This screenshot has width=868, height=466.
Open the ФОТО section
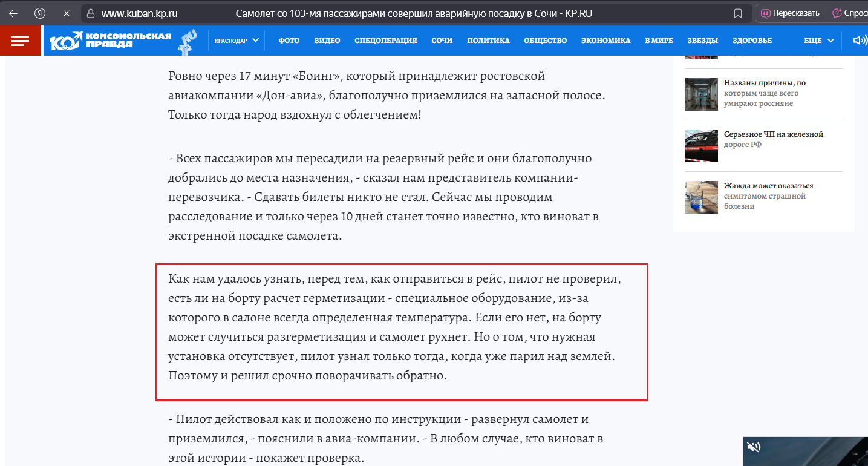289,41
